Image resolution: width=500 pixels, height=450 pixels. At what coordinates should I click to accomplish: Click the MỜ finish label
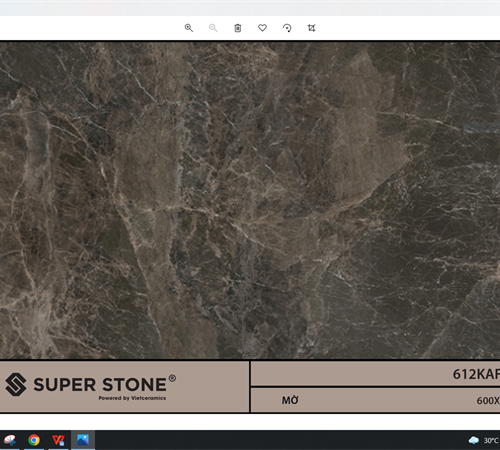[290, 400]
